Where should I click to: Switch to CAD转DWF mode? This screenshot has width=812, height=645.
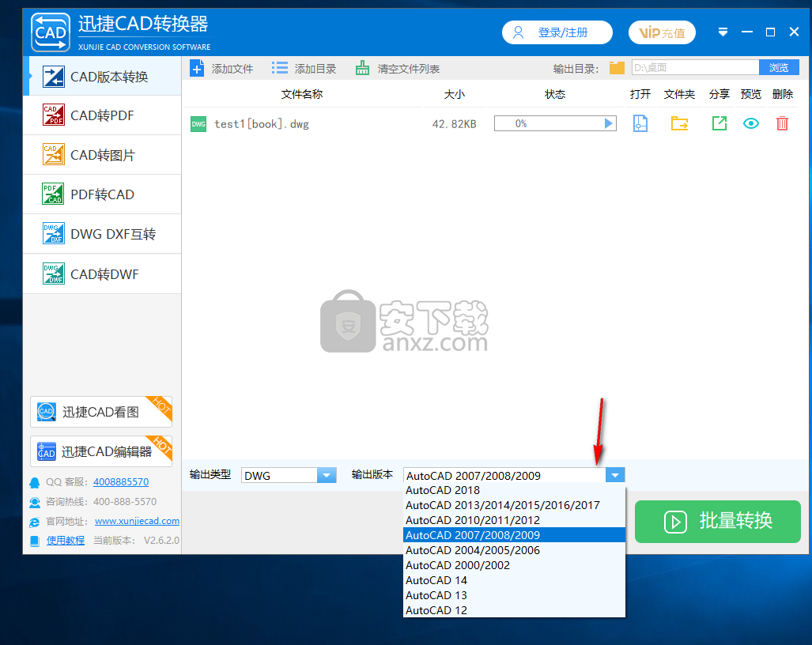(102, 273)
